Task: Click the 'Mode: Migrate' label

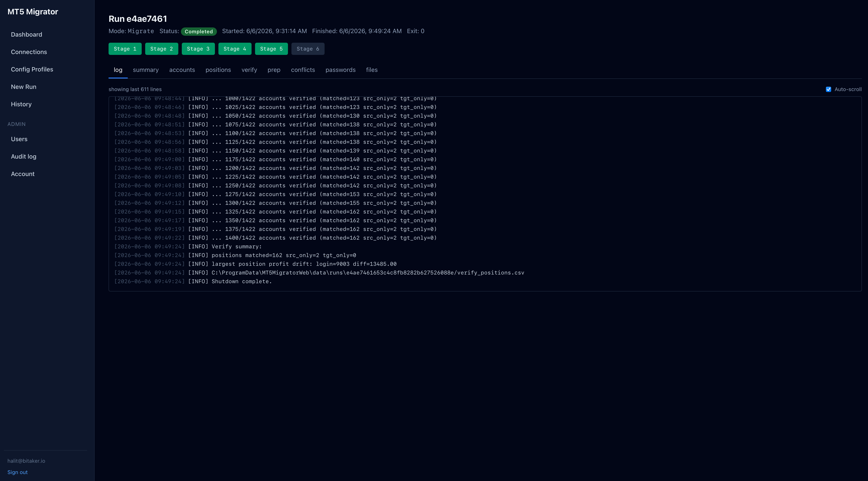Action: coord(131,31)
